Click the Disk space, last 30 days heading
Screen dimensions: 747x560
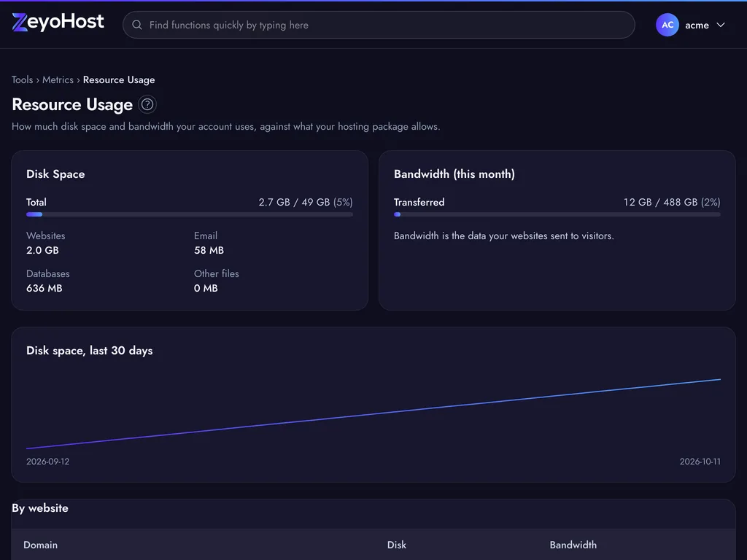click(89, 351)
